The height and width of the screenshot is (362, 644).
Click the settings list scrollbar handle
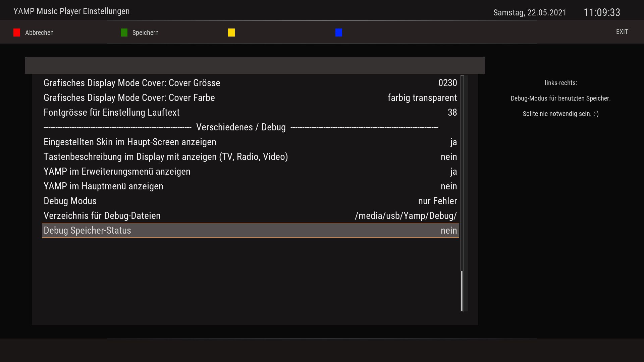pyautogui.click(x=462, y=290)
